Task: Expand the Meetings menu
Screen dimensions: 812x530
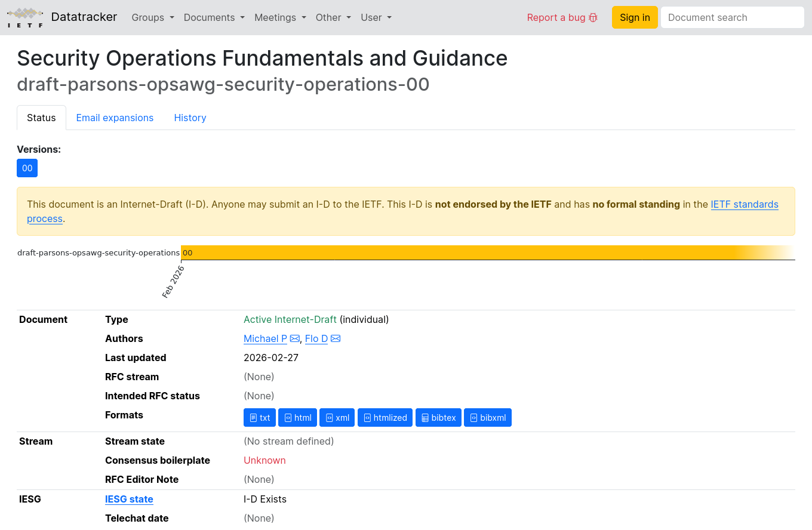Action: tap(280, 17)
